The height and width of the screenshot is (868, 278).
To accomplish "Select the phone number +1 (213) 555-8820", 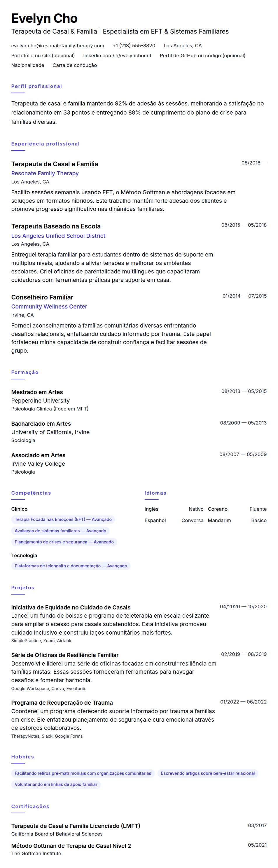I will (134, 46).
